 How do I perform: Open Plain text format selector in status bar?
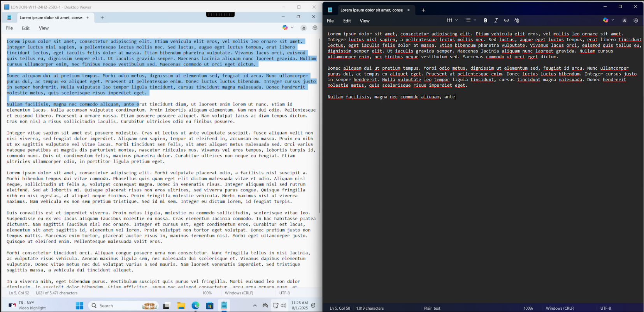point(432,308)
